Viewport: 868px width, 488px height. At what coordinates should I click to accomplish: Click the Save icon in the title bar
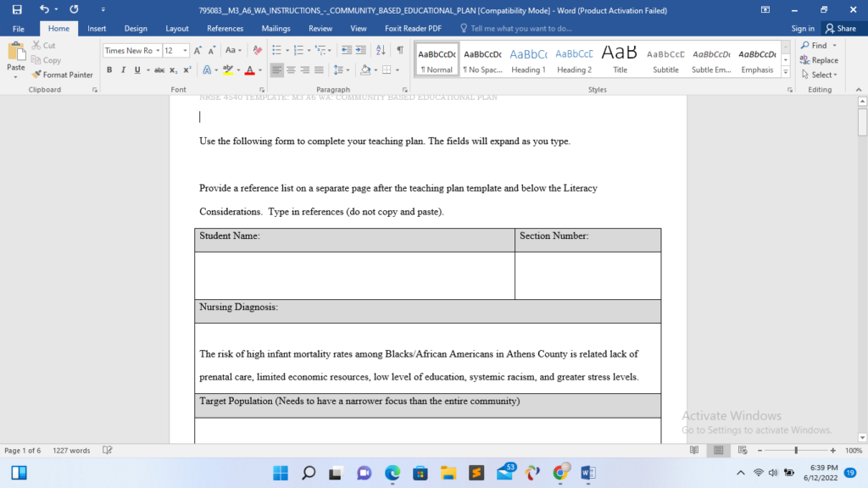click(17, 9)
